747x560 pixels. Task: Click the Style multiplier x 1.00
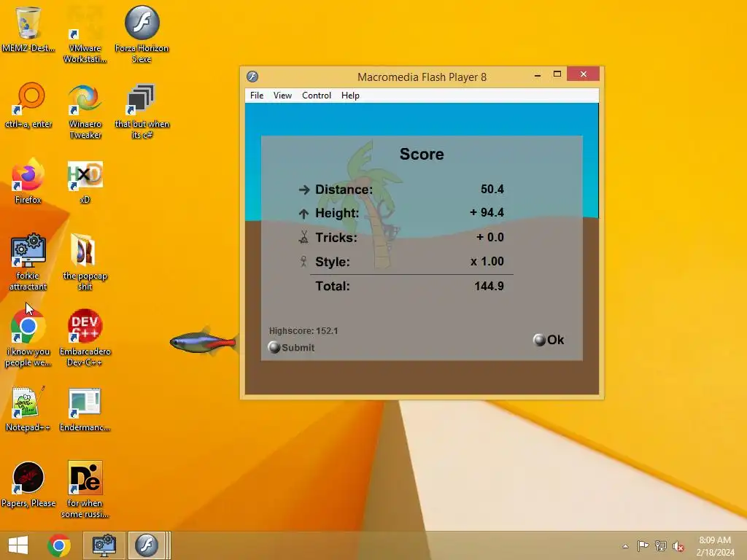pos(487,262)
